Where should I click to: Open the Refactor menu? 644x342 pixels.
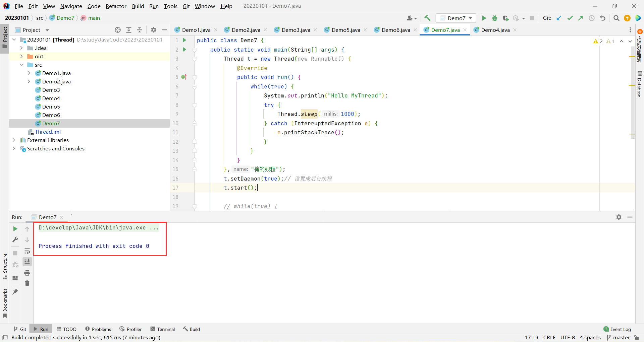click(116, 6)
